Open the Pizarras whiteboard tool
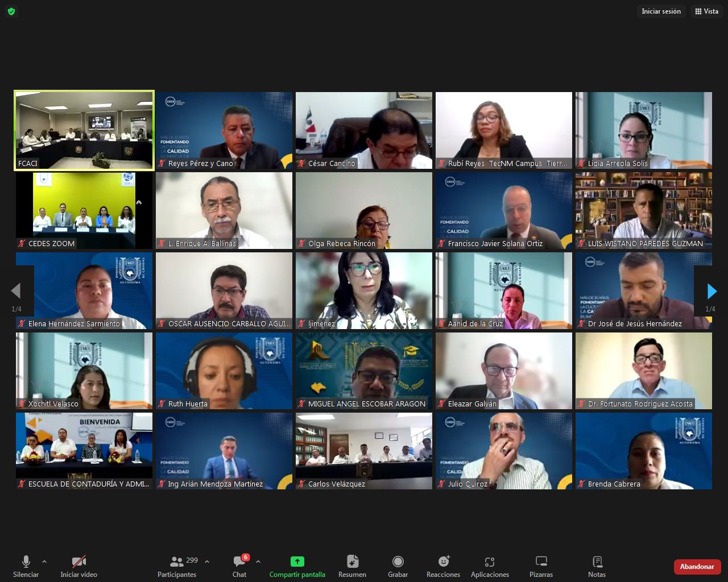Image resolution: width=728 pixels, height=582 pixels. pos(541,562)
